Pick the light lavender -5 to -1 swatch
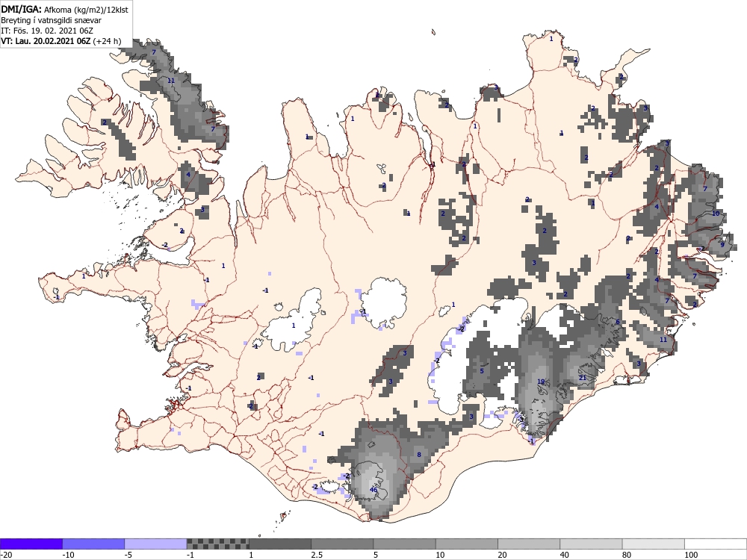Screen dimensions: 747x560 click(156, 544)
